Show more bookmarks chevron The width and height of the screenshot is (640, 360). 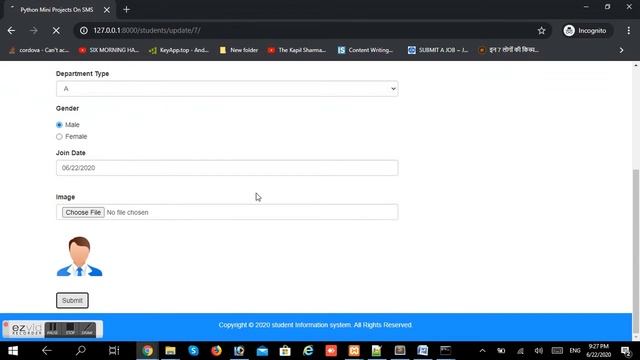coord(621,50)
